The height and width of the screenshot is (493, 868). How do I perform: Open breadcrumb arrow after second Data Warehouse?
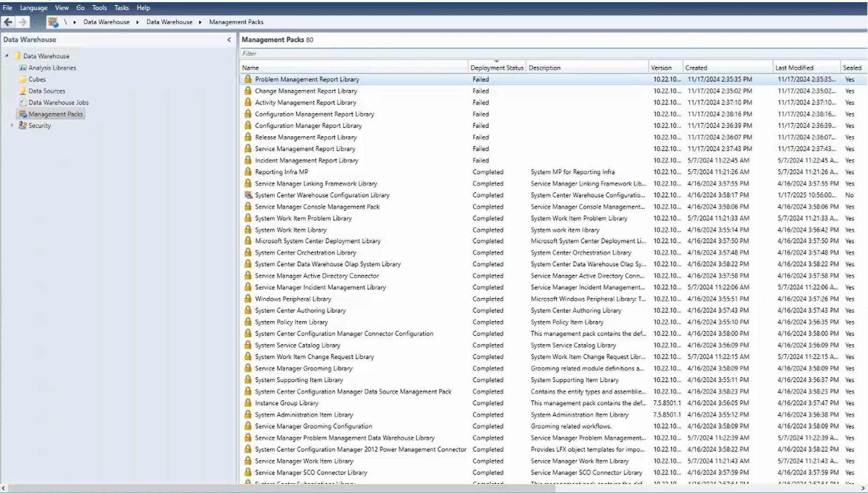tap(200, 22)
